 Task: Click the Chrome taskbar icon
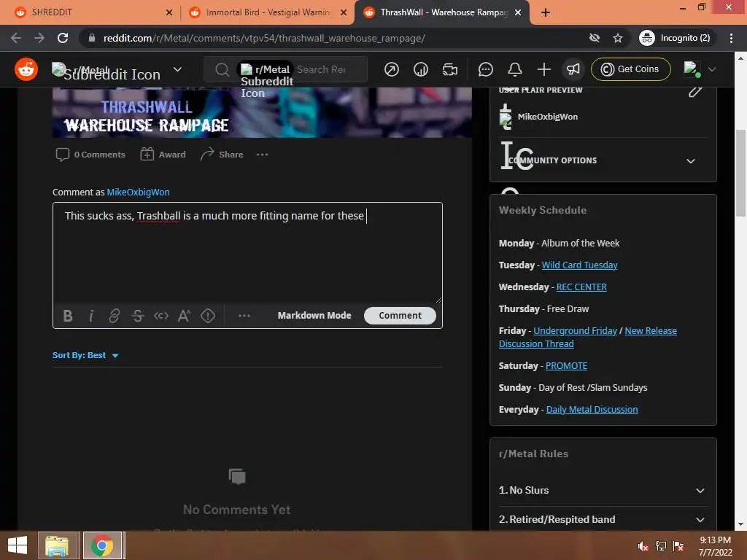coord(102,545)
